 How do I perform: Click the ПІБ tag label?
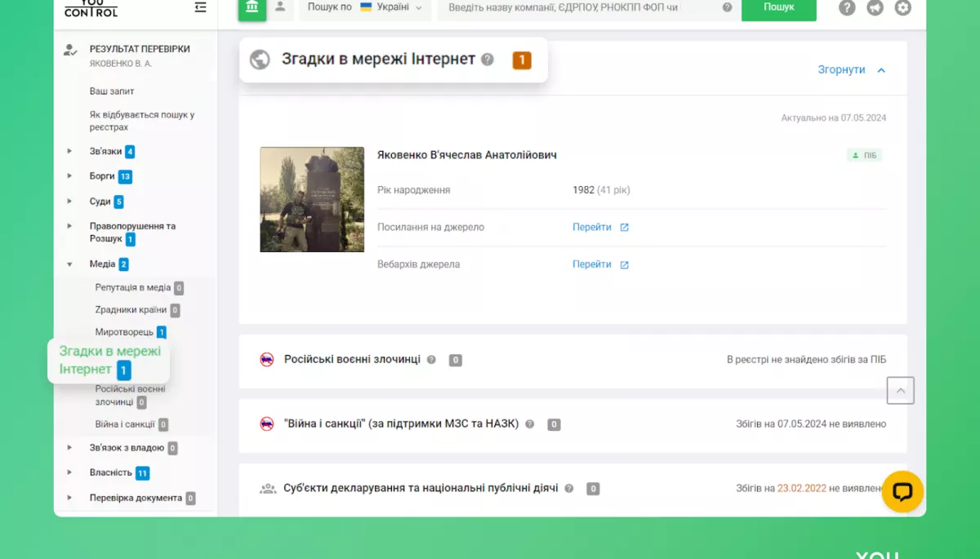[865, 155]
